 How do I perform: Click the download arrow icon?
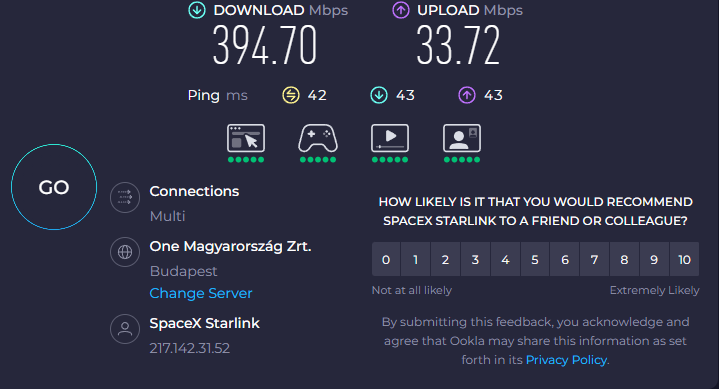[197, 11]
